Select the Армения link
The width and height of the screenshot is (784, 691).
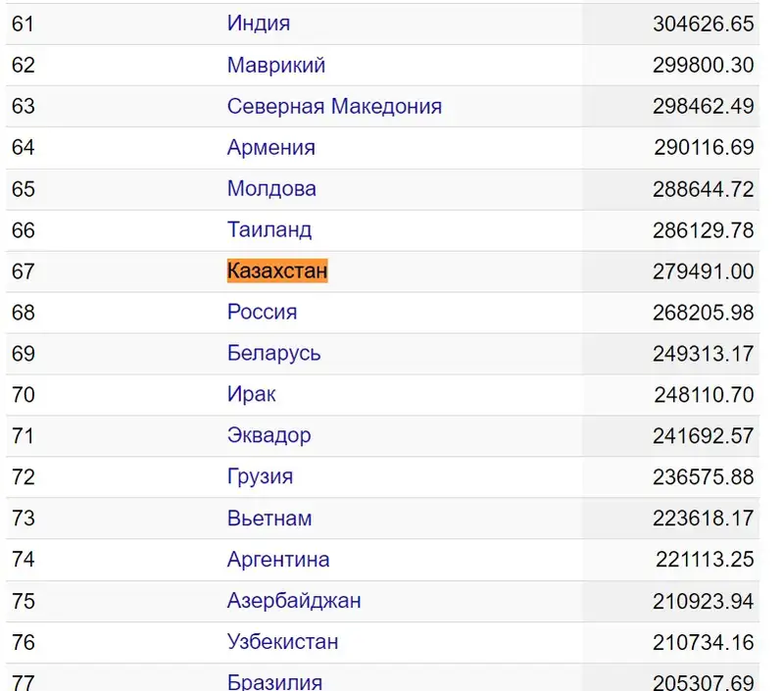click(271, 148)
